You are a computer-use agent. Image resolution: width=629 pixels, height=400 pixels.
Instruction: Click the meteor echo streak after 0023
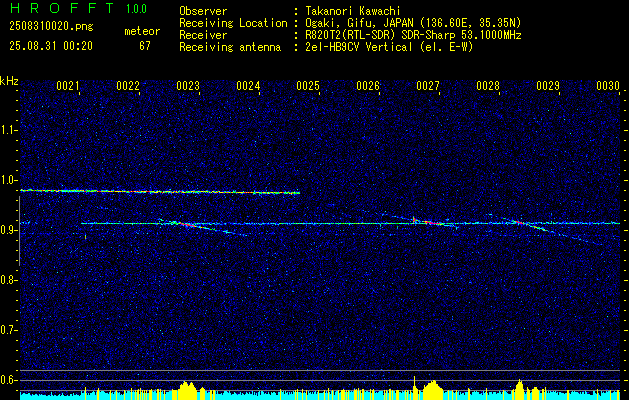203,227
